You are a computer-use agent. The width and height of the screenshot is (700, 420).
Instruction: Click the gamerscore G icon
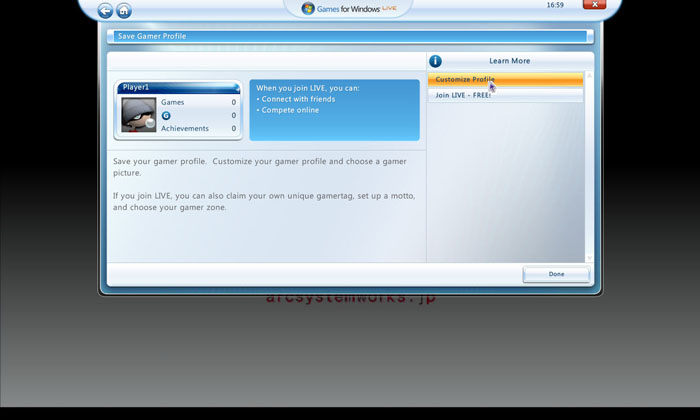tap(166, 116)
